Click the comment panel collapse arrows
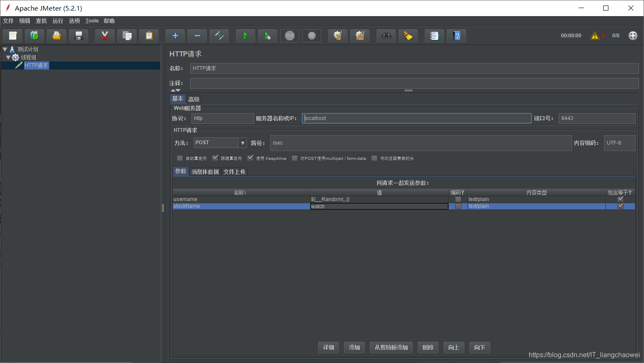 pyautogui.click(x=175, y=90)
